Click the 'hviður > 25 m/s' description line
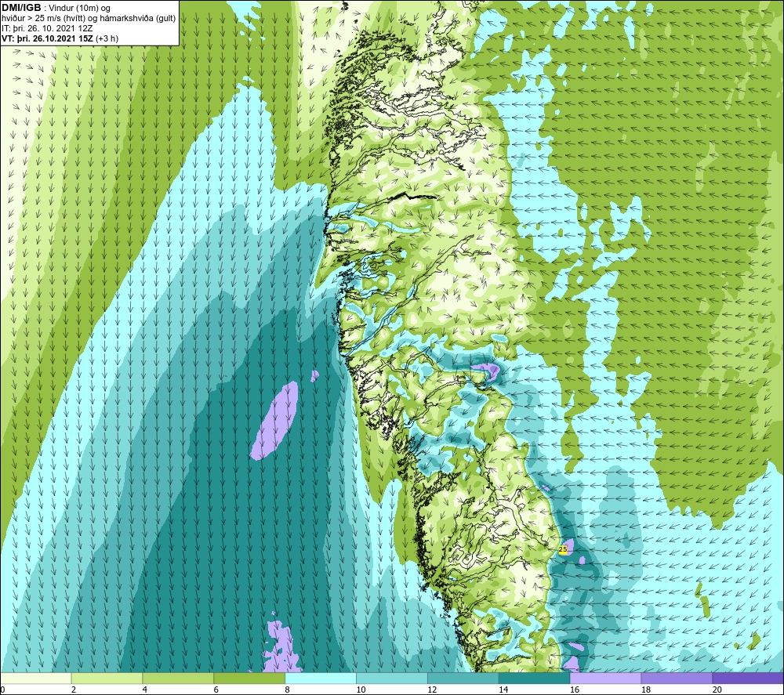 89,19
